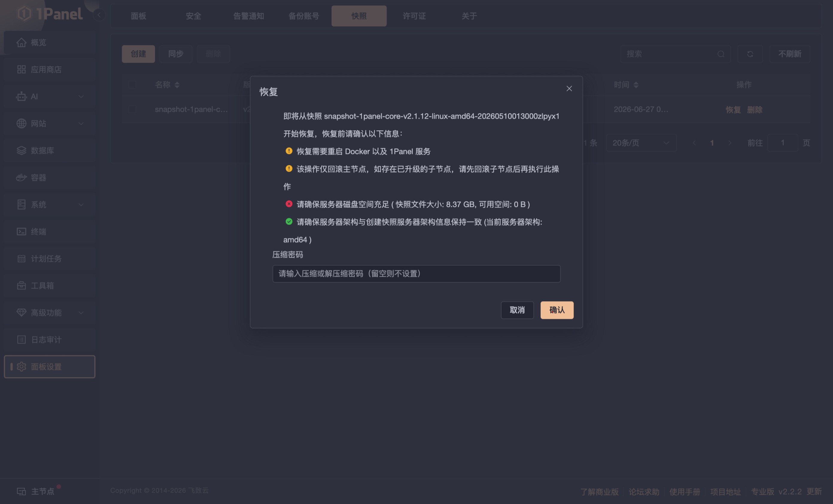Open the 20条/页 page size dropdown

pyautogui.click(x=641, y=143)
